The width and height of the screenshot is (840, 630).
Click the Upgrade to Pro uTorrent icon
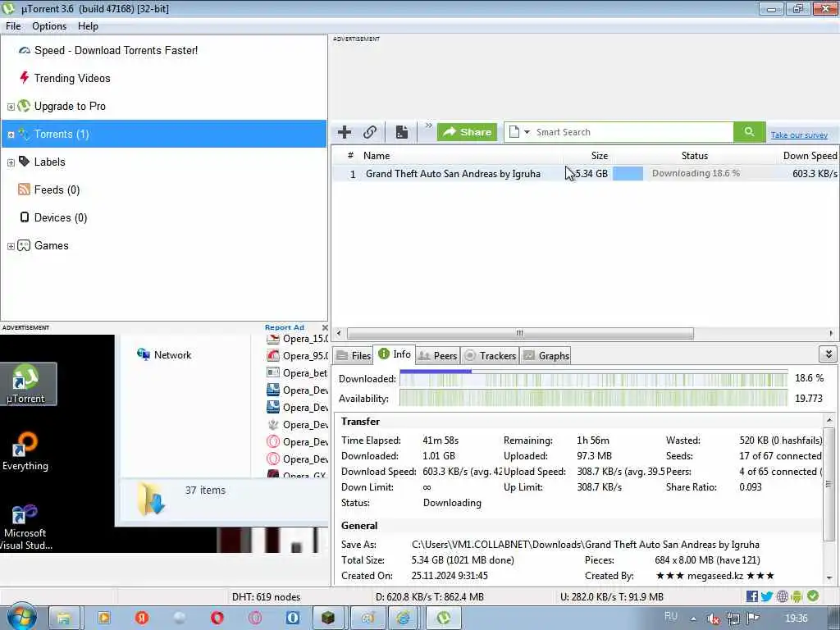[x=24, y=106]
